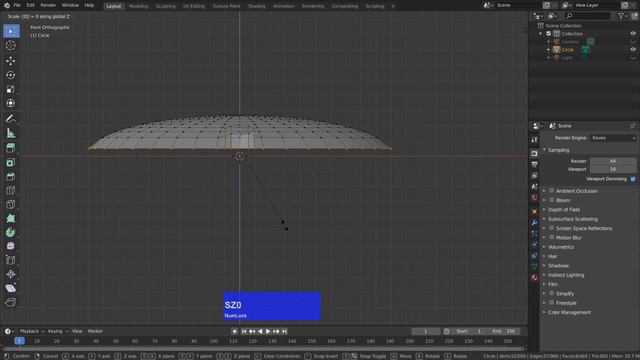Select the Rip Region tool
Viewport: 640px width, 360px height.
(x=11, y=302)
